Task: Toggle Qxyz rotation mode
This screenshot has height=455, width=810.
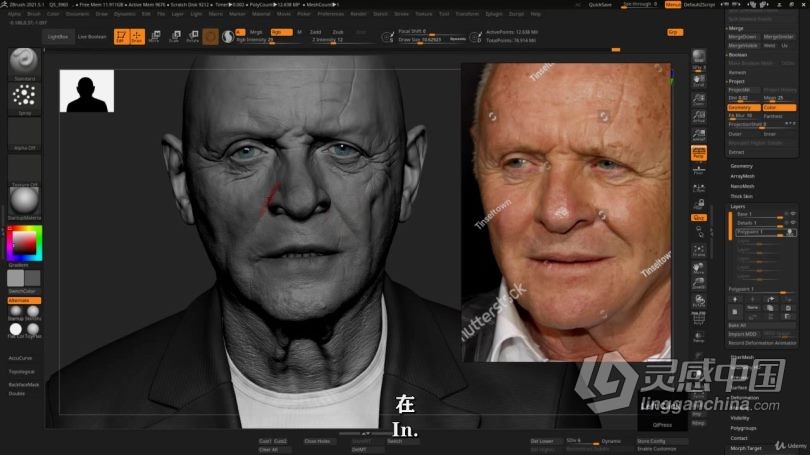Action: 699,217
